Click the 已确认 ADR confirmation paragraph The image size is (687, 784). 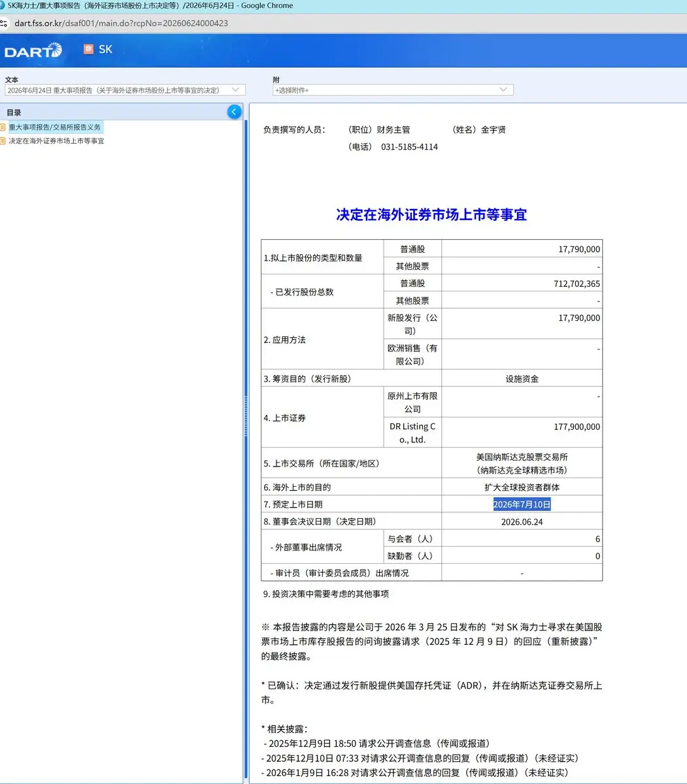tap(431, 693)
